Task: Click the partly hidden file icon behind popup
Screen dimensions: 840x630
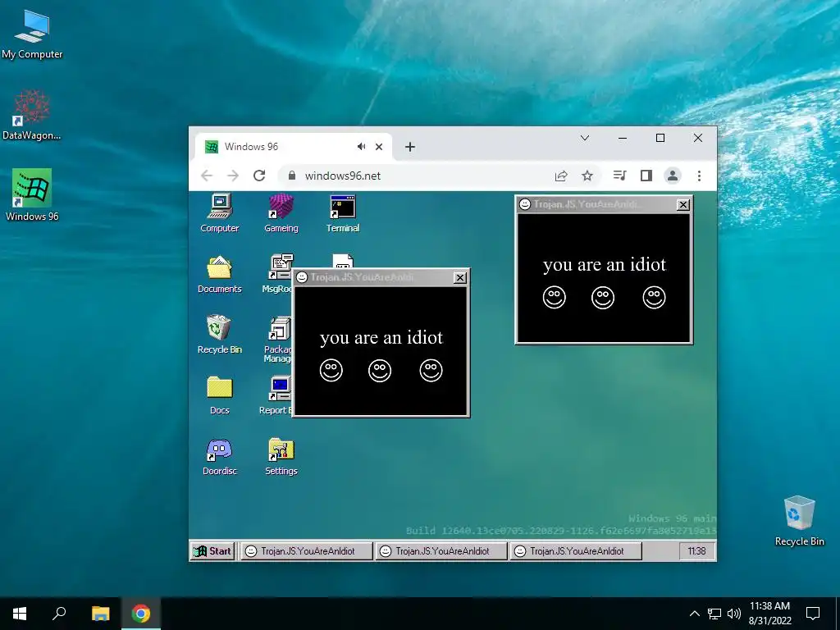Action: pos(343,261)
